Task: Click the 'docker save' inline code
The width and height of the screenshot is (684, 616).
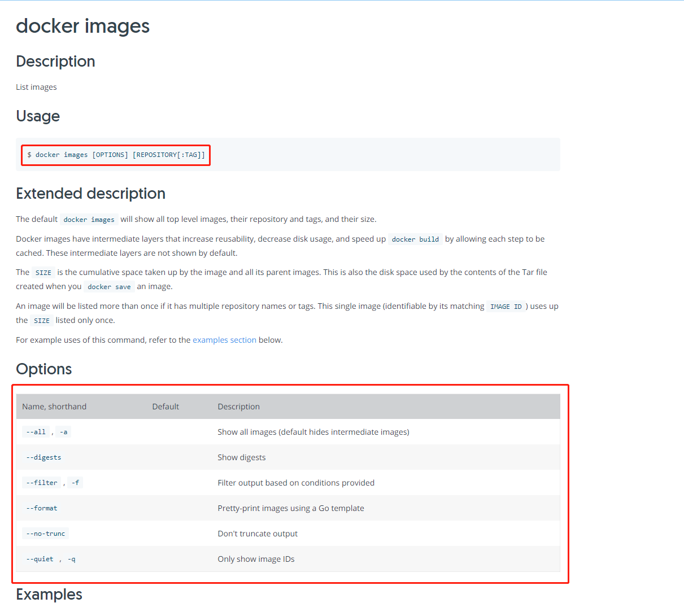Action: click(x=109, y=287)
